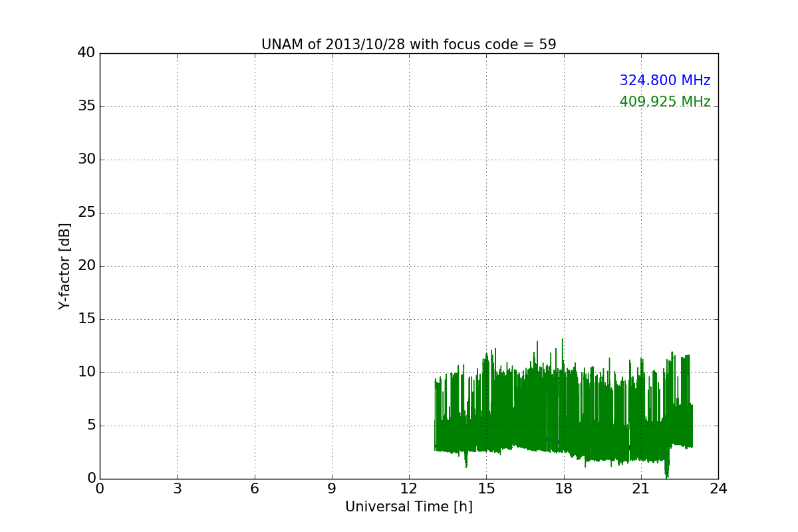
Task: Click the x-axis tick label '21'
Action: 641,489
